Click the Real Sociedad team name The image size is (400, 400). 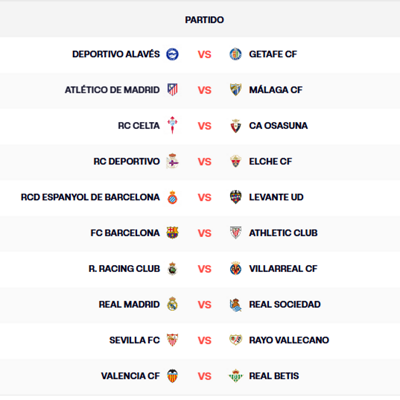point(285,304)
